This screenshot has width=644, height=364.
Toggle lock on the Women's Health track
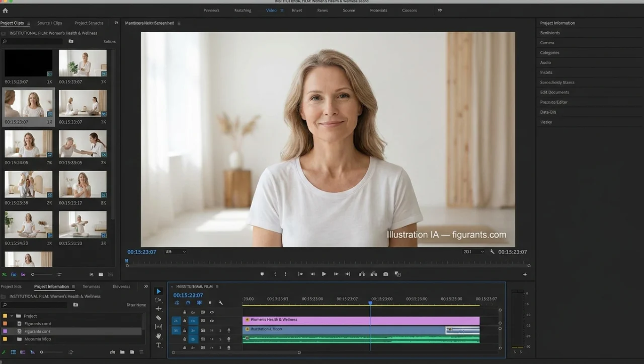pyautogui.click(x=185, y=321)
